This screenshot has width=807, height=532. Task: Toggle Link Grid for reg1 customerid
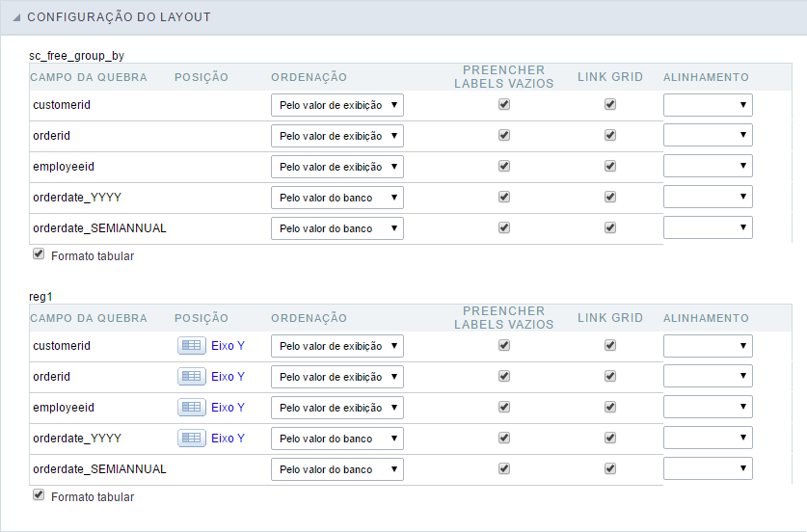tap(610, 345)
